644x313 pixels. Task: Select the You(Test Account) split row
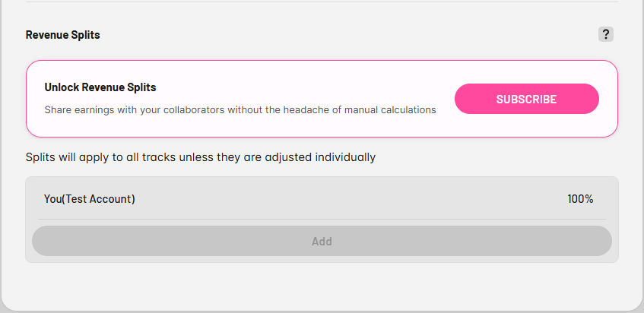[322, 199]
